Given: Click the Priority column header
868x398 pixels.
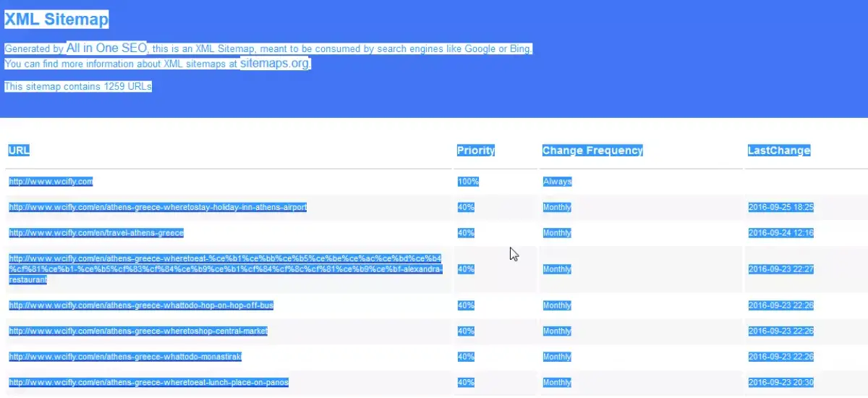Looking at the screenshot, I should [475, 151].
